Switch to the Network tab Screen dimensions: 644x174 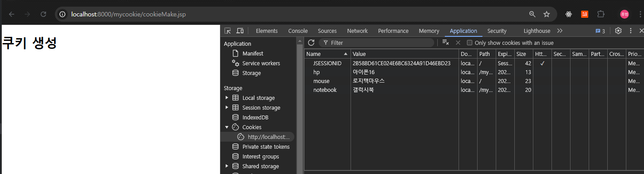(357, 31)
